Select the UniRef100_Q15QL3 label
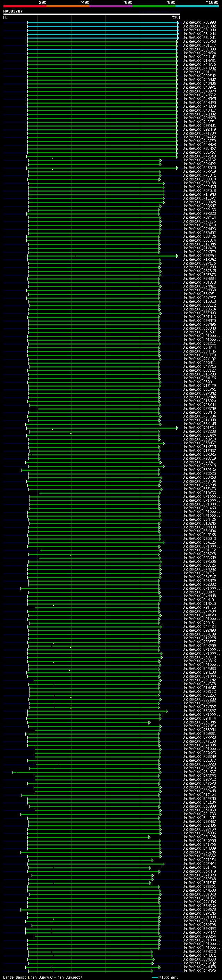222x980 pixels. [x=199, y=302]
